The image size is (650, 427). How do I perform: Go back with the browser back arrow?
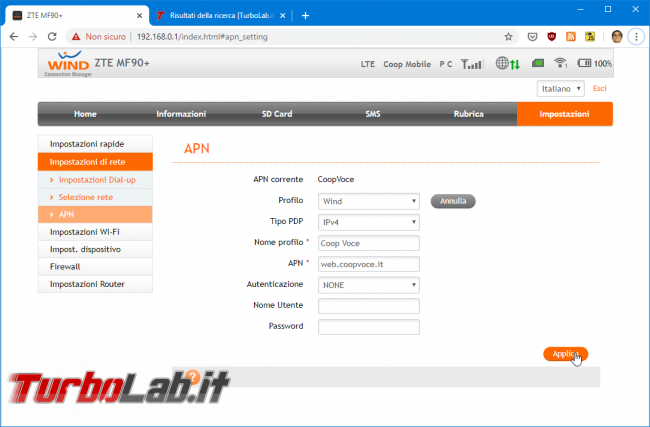14,37
